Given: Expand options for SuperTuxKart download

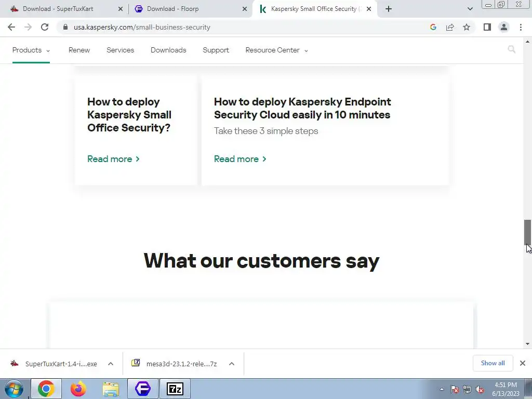Looking at the screenshot, I should (x=111, y=364).
